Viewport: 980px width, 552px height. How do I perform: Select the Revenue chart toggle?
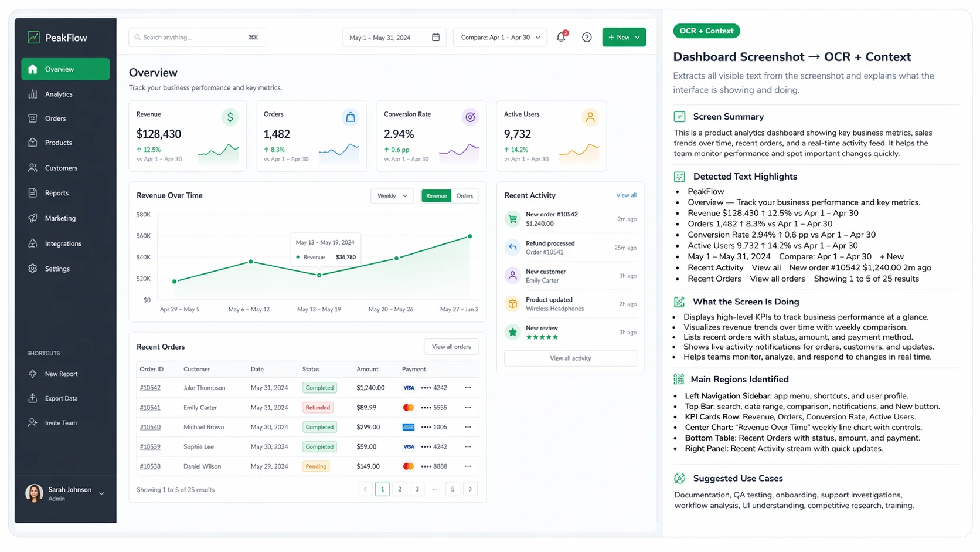(x=436, y=196)
